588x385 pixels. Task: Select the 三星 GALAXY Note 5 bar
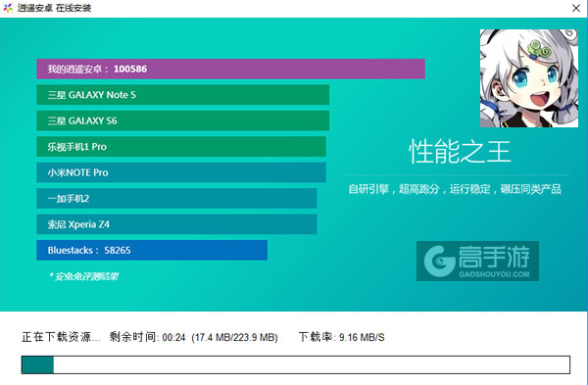[x=182, y=94]
